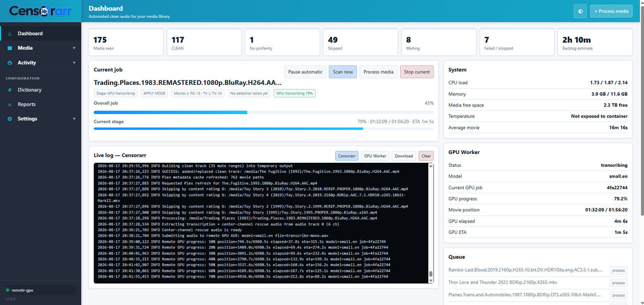The image size is (644, 305).
Task: Download the live log
Action: click(404, 156)
